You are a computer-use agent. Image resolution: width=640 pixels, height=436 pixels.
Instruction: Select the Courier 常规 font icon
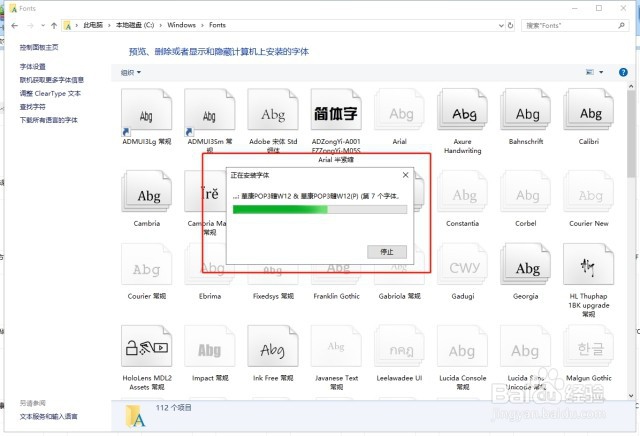[147, 265]
